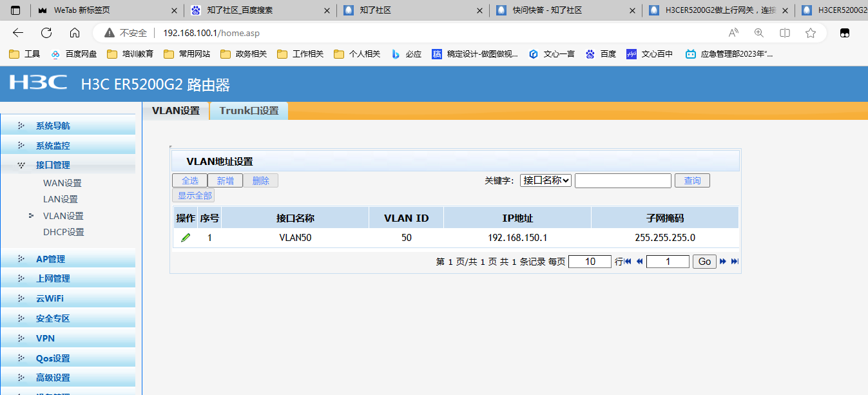Open the 百度 bookmark
868x395 pixels.
[x=601, y=54]
